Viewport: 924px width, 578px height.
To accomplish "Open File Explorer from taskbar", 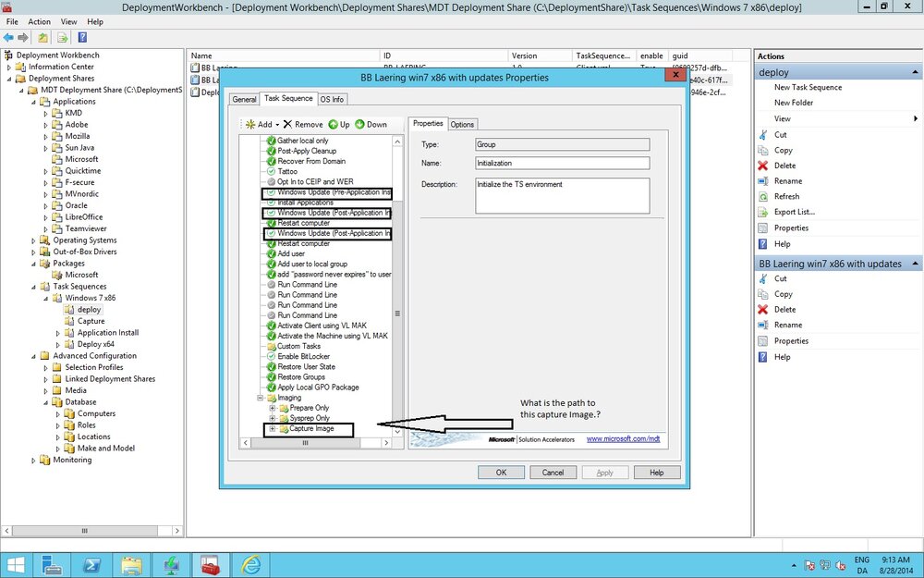I will tap(131, 566).
